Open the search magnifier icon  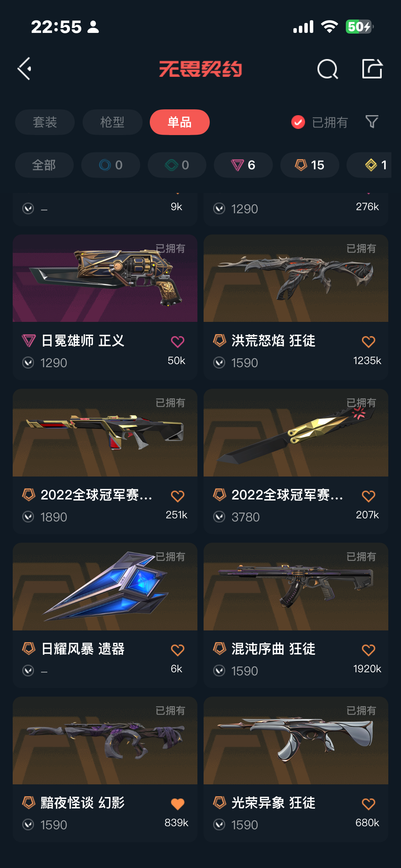(328, 69)
